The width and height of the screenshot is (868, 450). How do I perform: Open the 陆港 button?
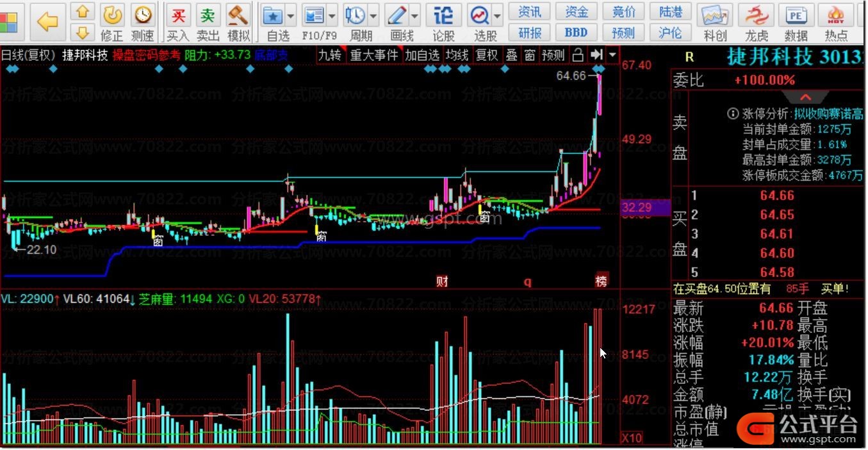point(671,12)
